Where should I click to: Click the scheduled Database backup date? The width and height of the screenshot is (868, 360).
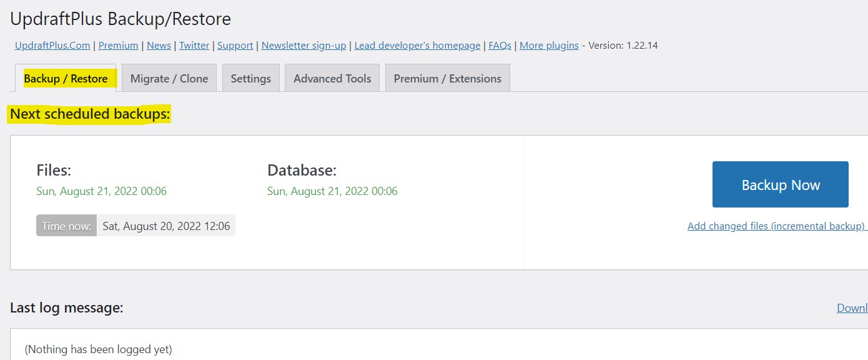pos(332,191)
